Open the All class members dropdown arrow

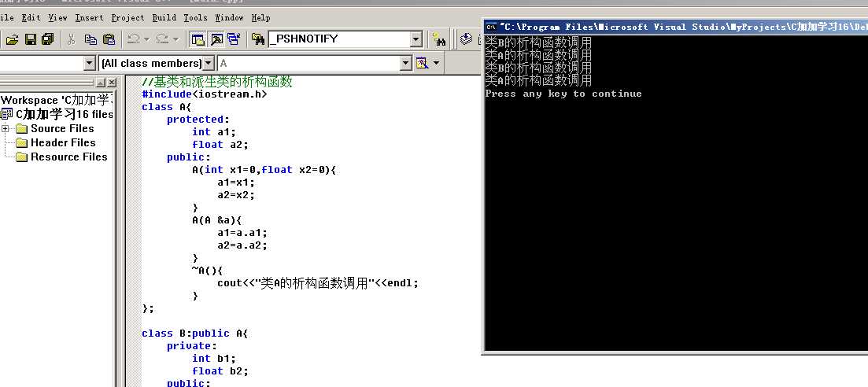point(208,63)
